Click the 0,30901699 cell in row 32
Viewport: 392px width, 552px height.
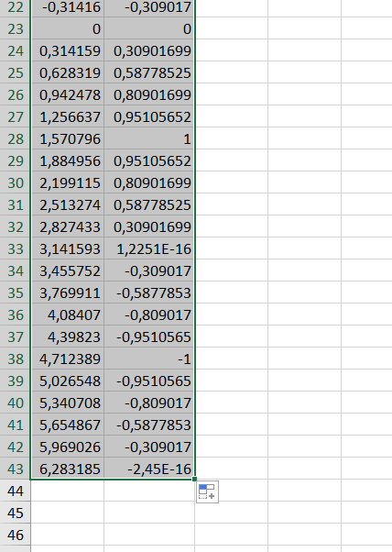click(149, 226)
